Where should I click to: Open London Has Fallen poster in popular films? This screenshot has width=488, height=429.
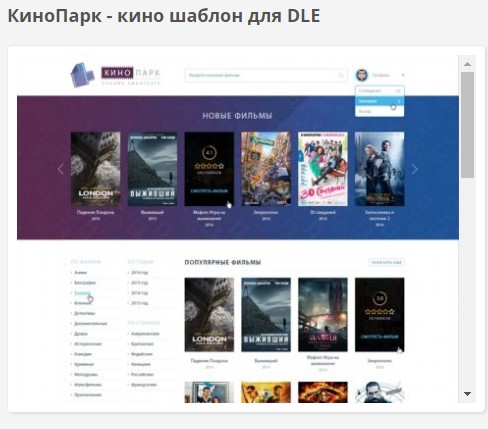coord(209,315)
